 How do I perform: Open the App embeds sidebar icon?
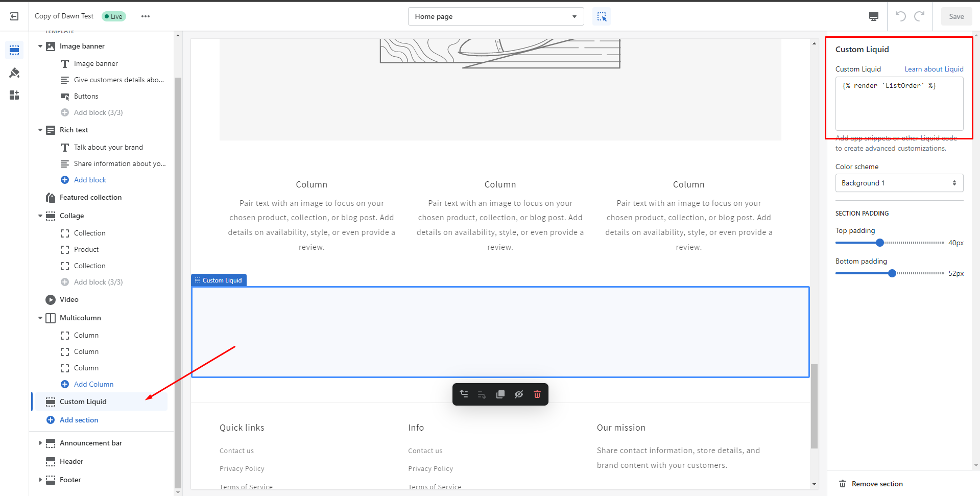[x=14, y=95]
